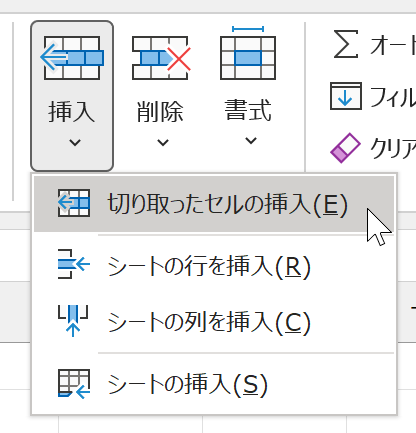The image size is (416, 433).
Task: Click the insert sheet rows icon
Action: (x=74, y=264)
